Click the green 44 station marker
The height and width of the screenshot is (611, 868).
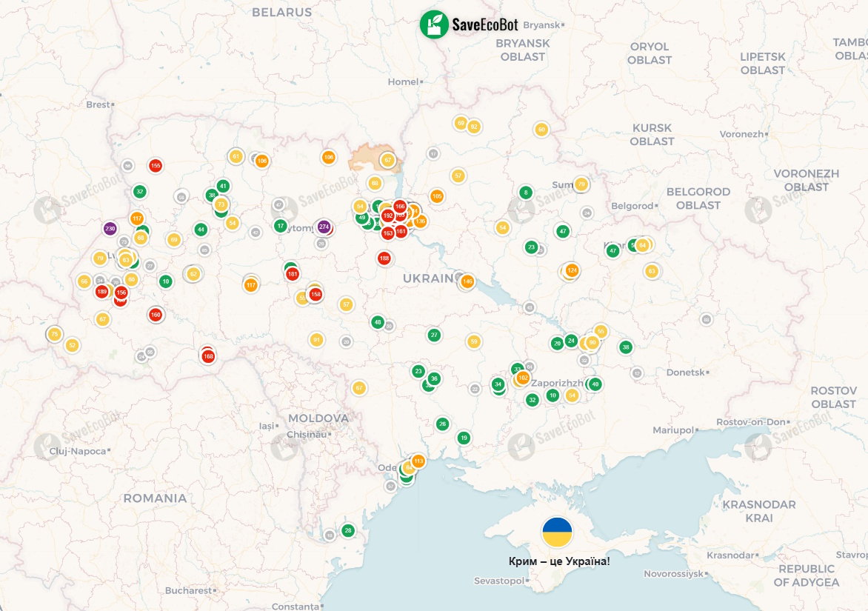(x=201, y=230)
